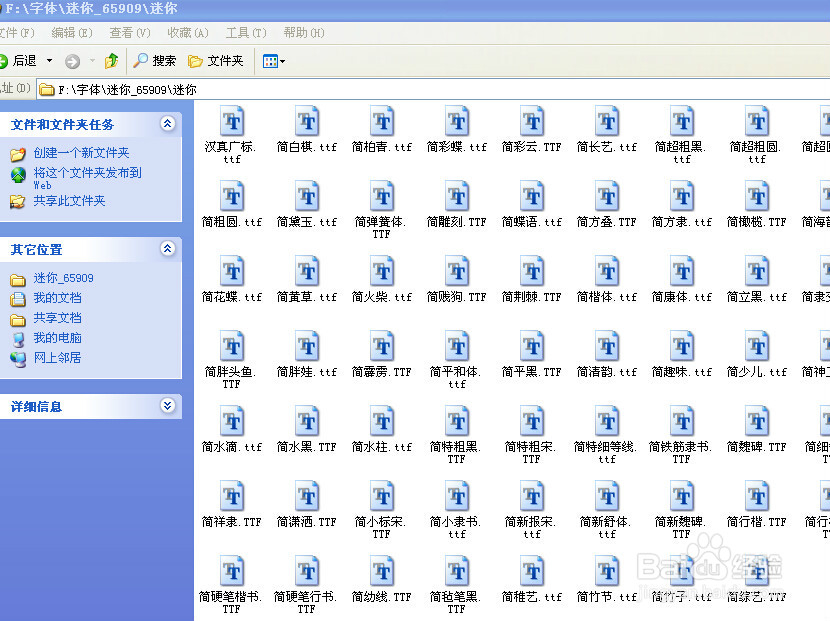Open the views dropdown button
Image resolution: width=830 pixels, height=621 pixels.
tap(274, 61)
